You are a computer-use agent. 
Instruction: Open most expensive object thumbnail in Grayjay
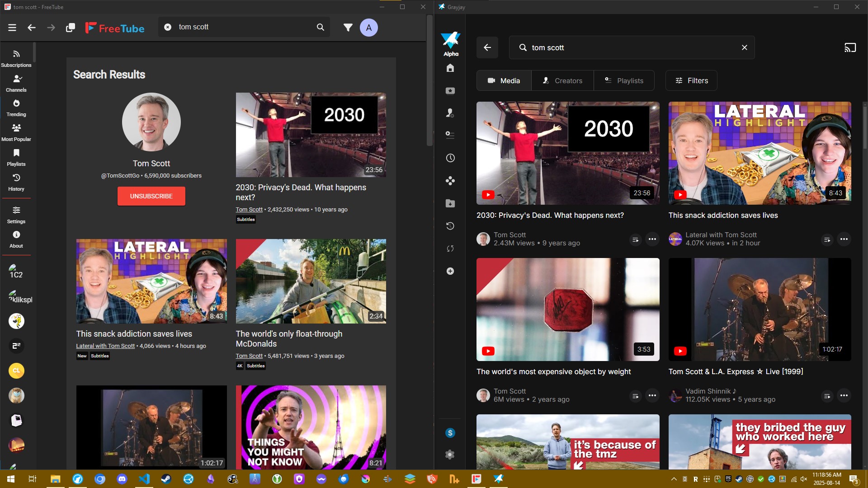tap(568, 310)
